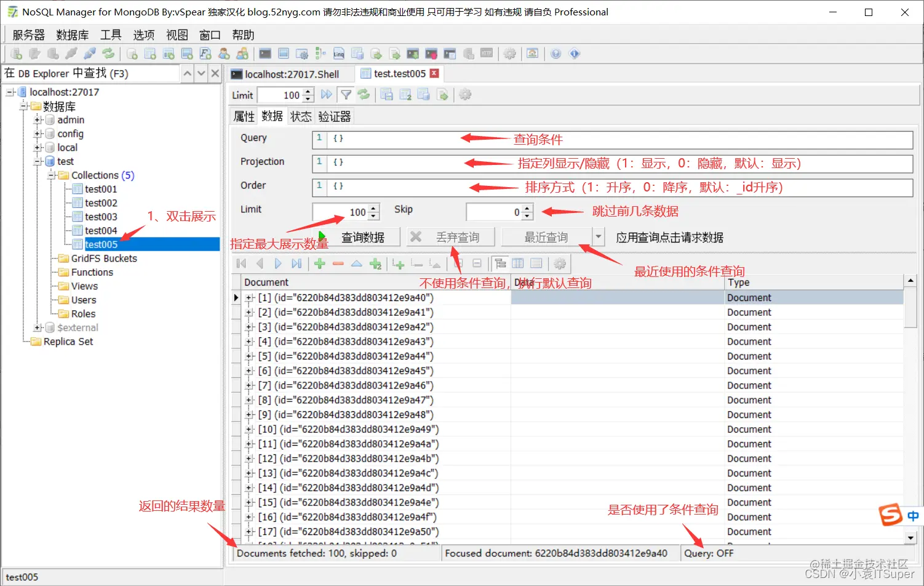Click the green refresh icon in data toolbar
Viewport: 924px width, 586px height.
[364, 95]
